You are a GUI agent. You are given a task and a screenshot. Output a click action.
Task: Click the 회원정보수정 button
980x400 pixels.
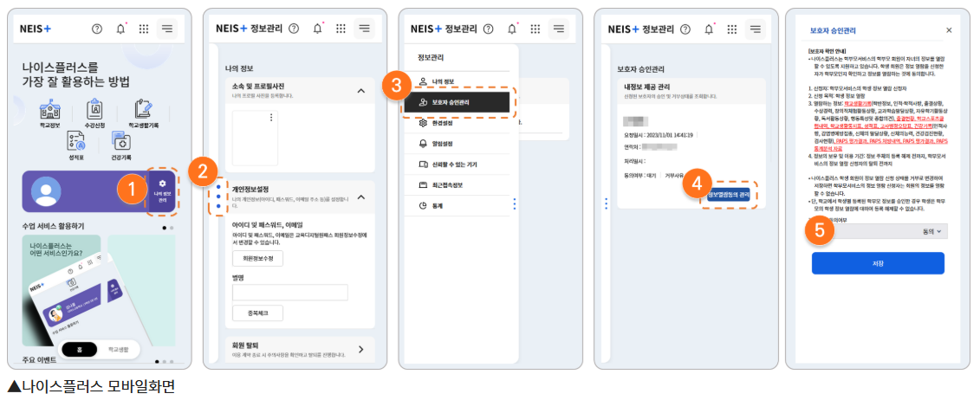[x=257, y=258]
